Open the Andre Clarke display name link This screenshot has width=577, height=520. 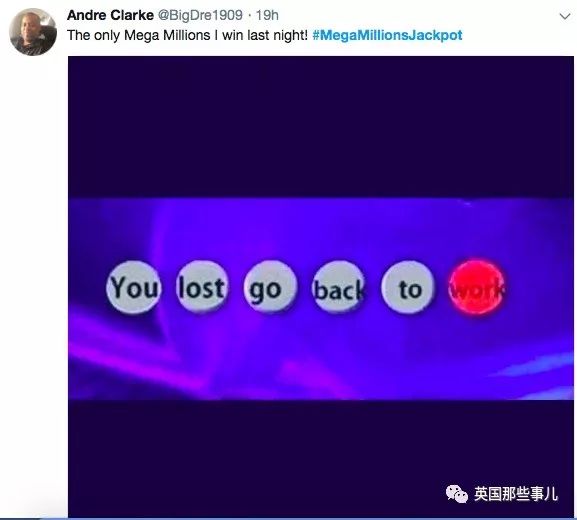110,15
